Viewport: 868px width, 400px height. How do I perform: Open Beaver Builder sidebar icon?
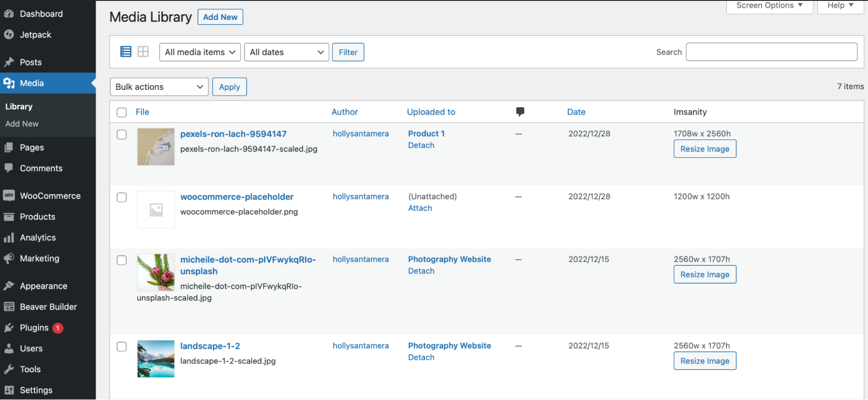pyautogui.click(x=9, y=307)
